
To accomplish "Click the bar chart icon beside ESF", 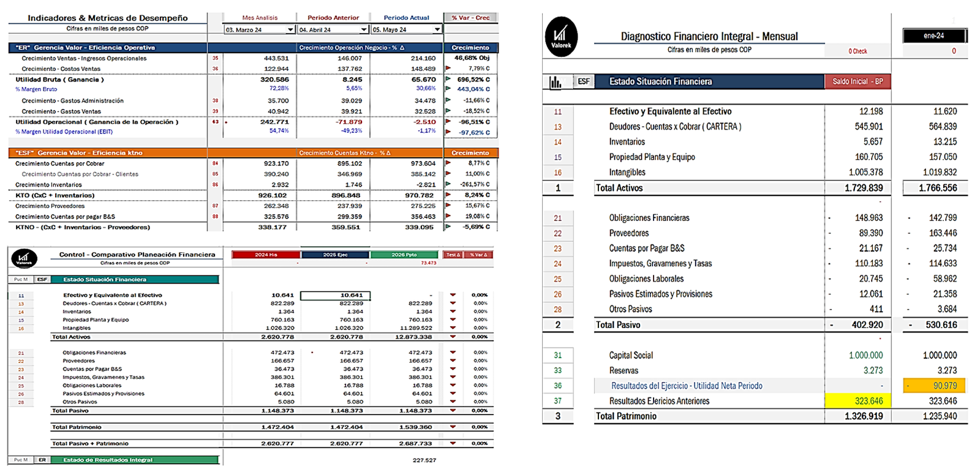I will [556, 81].
